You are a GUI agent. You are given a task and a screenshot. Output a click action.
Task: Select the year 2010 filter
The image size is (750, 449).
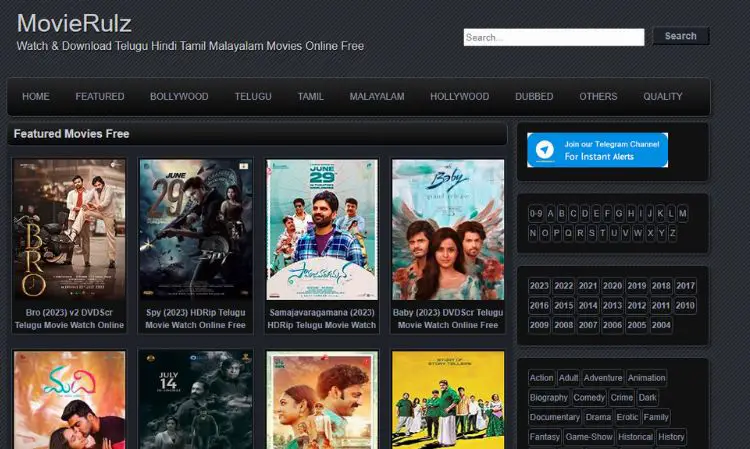[685, 306]
